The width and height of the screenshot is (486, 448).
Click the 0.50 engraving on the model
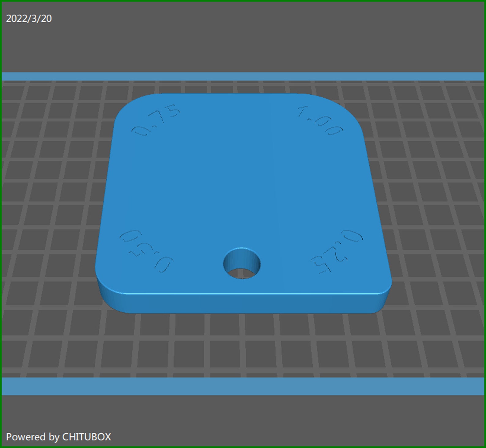pyautogui.click(x=146, y=251)
